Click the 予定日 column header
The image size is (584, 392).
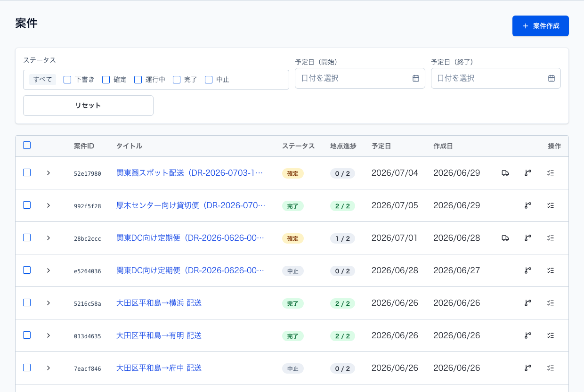coord(381,146)
